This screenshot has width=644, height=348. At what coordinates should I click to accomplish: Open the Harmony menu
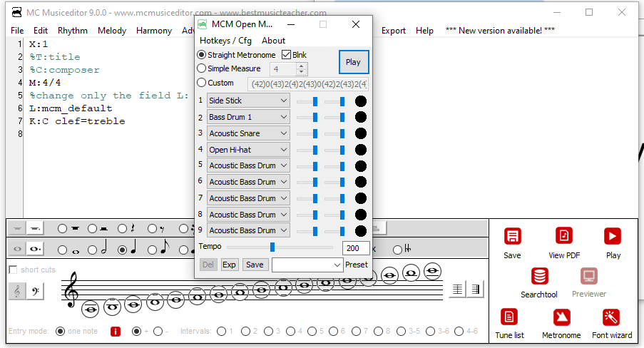(x=154, y=31)
